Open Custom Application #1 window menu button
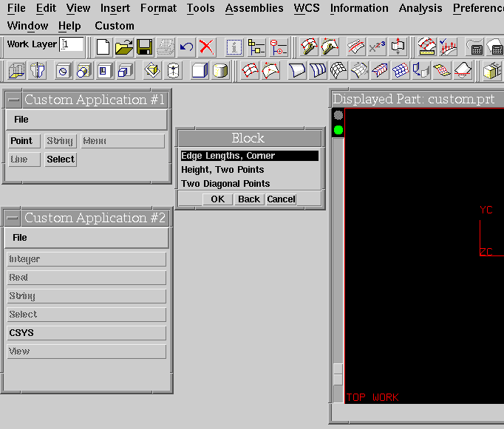 pos(13,100)
